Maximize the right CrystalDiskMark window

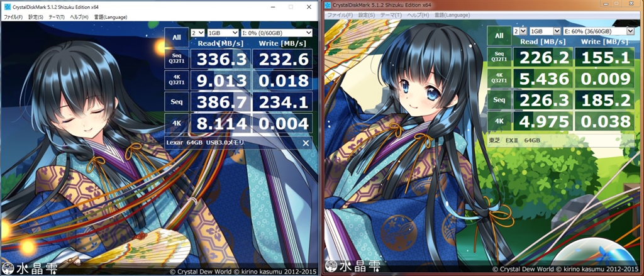[617, 3]
